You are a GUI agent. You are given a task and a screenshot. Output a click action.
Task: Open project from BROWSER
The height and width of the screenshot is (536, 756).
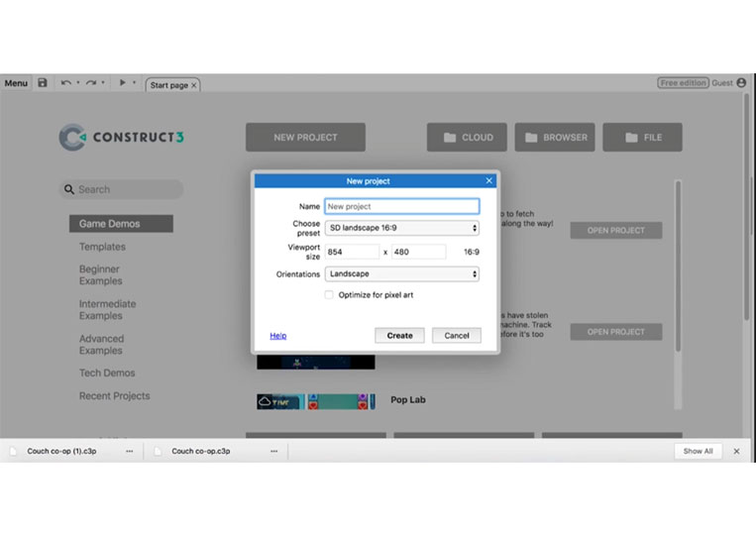pyautogui.click(x=555, y=138)
